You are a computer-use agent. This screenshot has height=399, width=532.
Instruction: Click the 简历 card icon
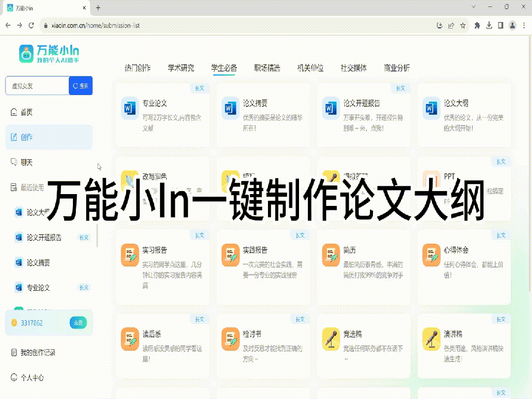coord(331,255)
